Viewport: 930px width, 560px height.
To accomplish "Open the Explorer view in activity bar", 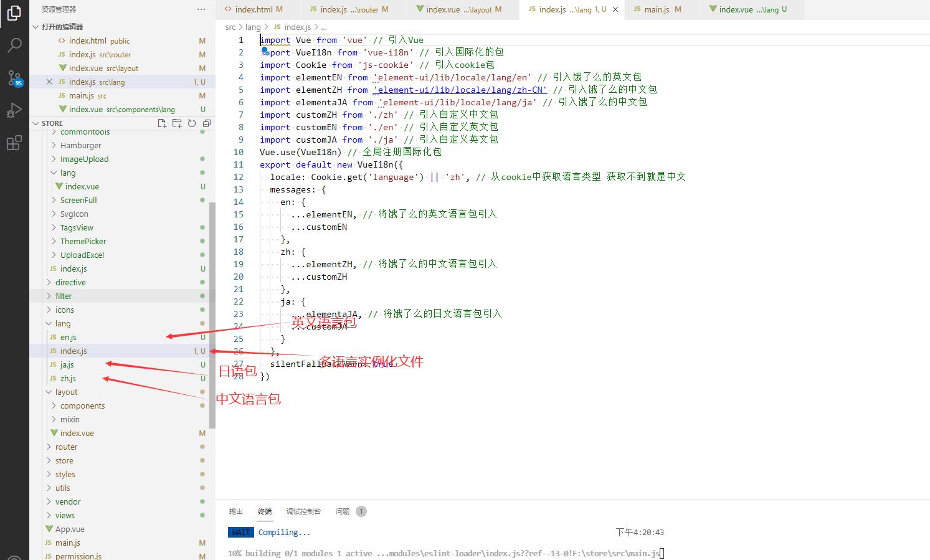I will click(14, 13).
